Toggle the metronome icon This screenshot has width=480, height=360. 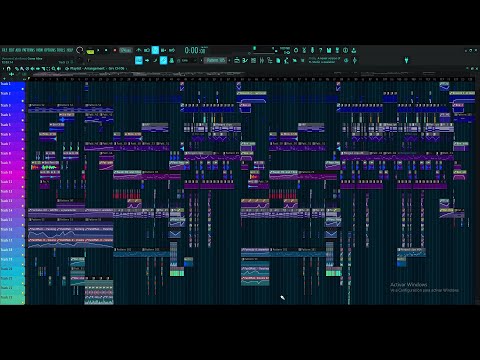tap(138, 50)
